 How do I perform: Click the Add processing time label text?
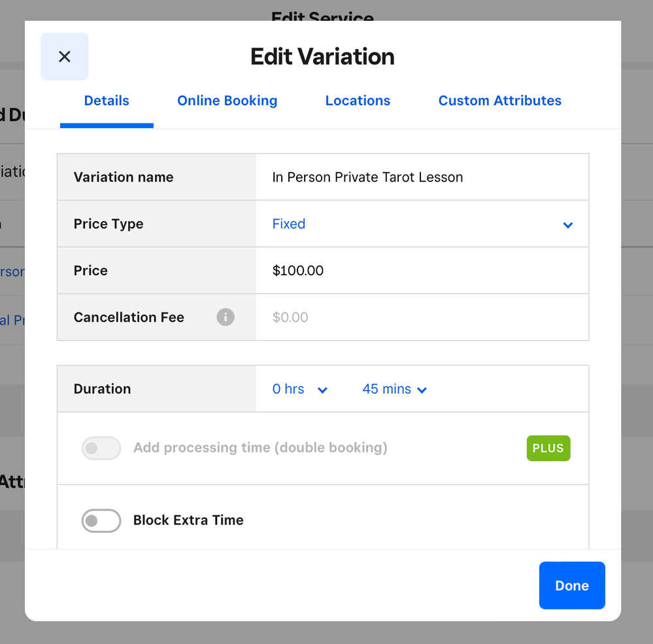click(x=260, y=448)
